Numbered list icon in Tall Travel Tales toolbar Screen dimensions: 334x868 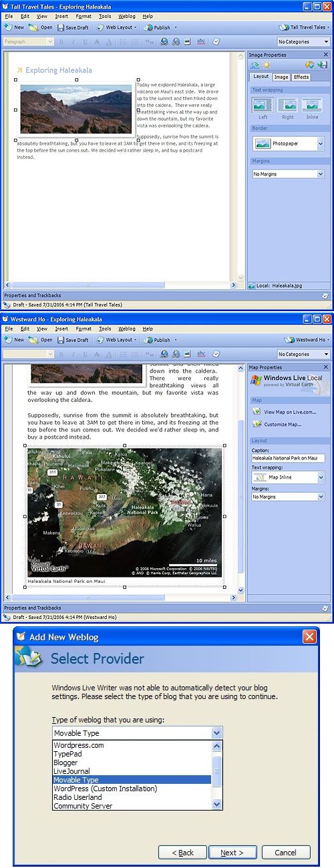(124, 41)
